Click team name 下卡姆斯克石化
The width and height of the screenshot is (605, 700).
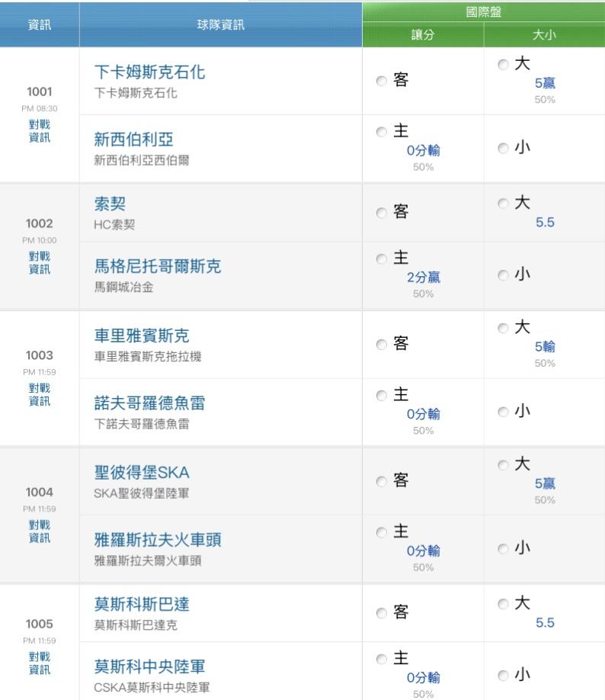tap(149, 73)
